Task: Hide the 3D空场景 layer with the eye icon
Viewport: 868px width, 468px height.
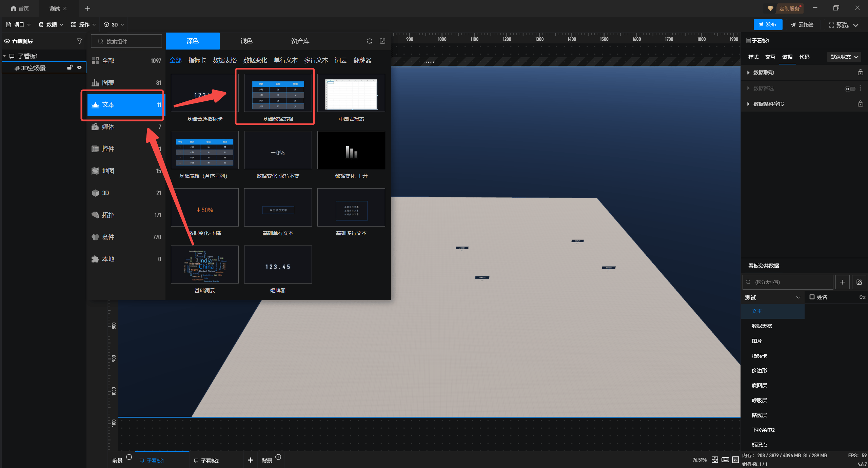Action: click(x=79, y=67)
